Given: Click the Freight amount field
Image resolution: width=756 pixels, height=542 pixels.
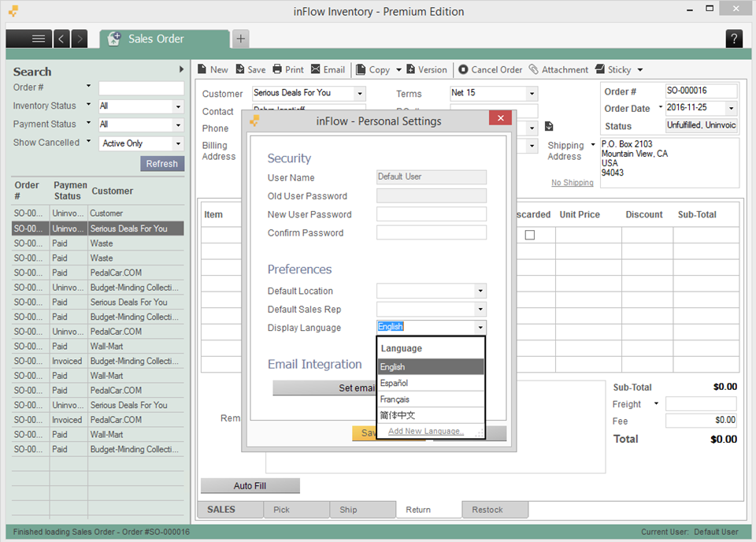Looking at the screenshot, I should pos(701,404).
